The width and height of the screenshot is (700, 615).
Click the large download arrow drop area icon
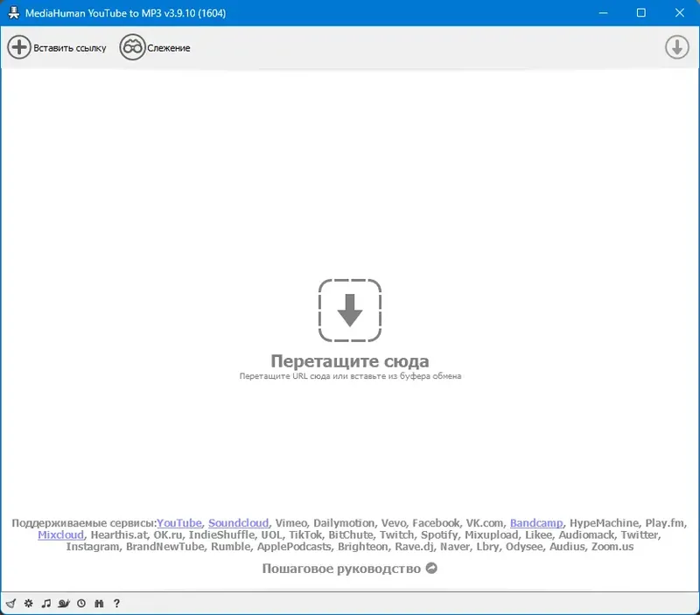pyautogui.click(x=350, y=308)
